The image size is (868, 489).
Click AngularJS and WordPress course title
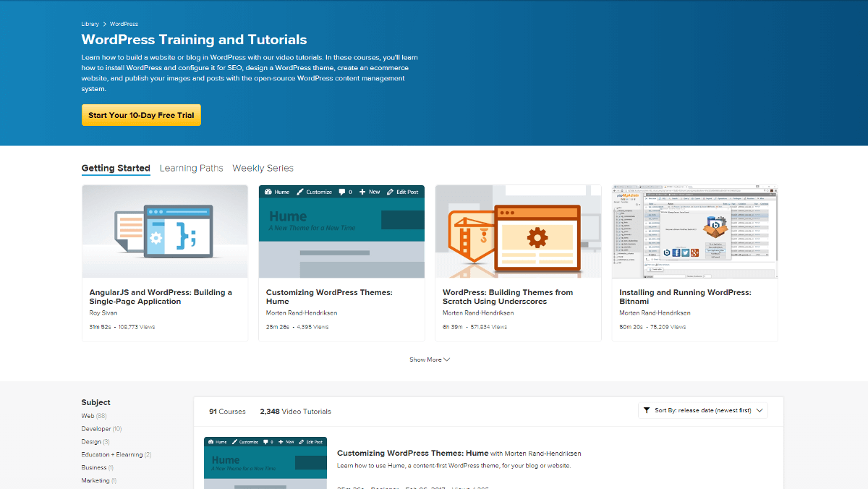click(161, 297)
